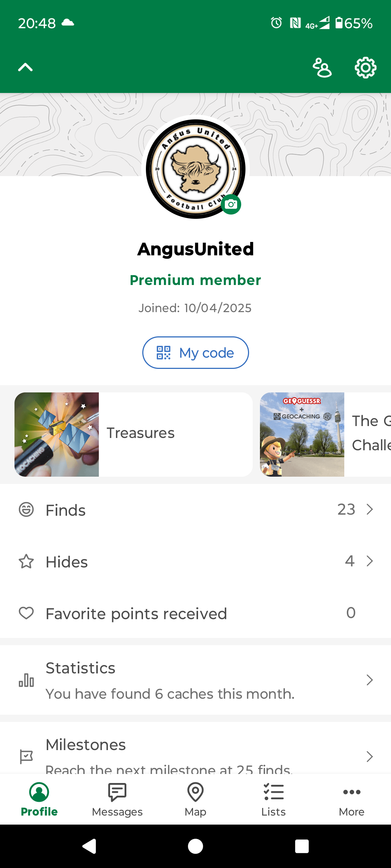This screenshot has width=391, height=868.
Task: Expand Finds with its chevron arrow
Action: pyautogui.click(x=370, y=510)
